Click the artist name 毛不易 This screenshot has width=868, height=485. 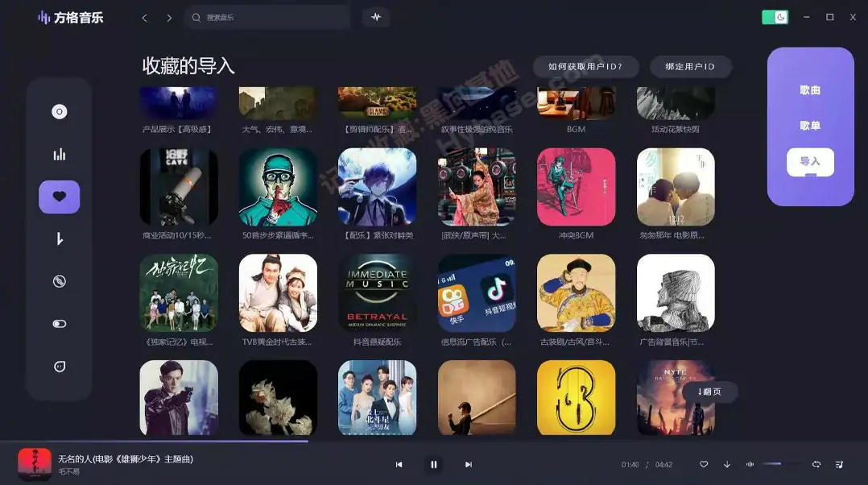pos(69,472)
